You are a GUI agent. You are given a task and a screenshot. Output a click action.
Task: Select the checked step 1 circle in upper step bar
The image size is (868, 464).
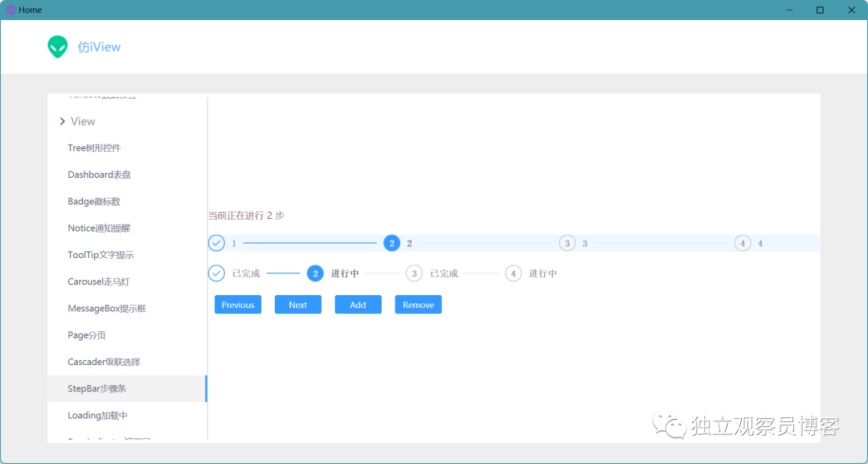216,243
